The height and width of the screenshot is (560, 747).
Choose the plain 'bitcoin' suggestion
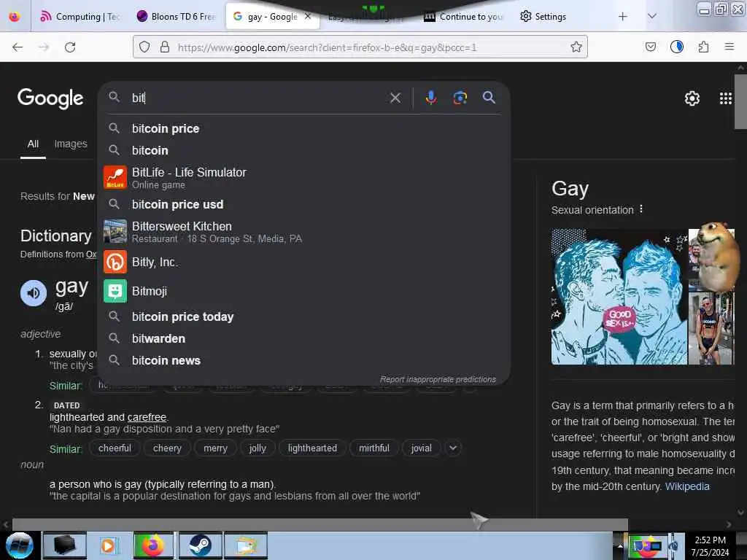(x=303, y=150)
